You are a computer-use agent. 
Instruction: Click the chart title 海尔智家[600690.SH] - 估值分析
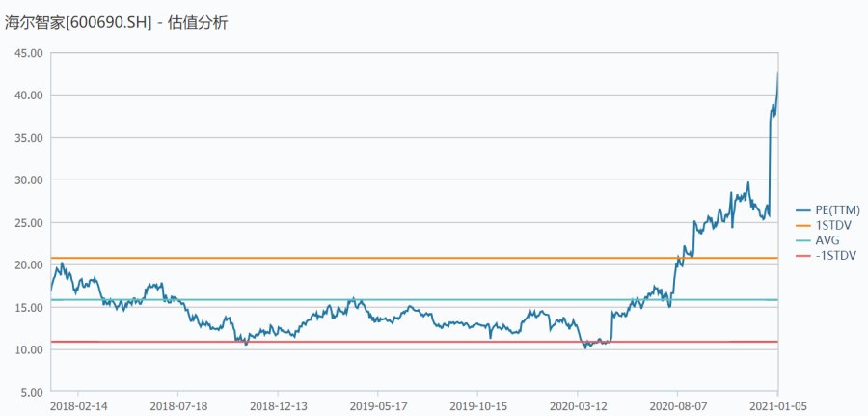tap(117, 23)
